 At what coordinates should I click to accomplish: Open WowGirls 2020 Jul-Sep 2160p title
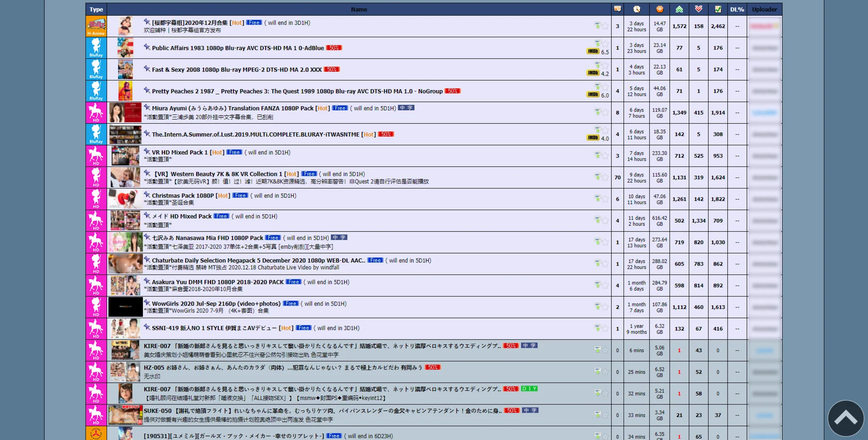pyautogui.click(x=216, y=303)
